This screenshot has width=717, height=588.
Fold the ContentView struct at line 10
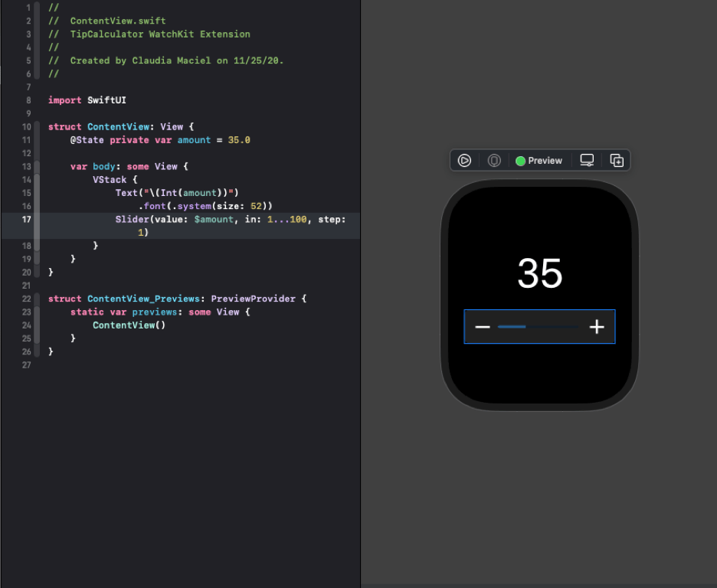coord(38,127)
